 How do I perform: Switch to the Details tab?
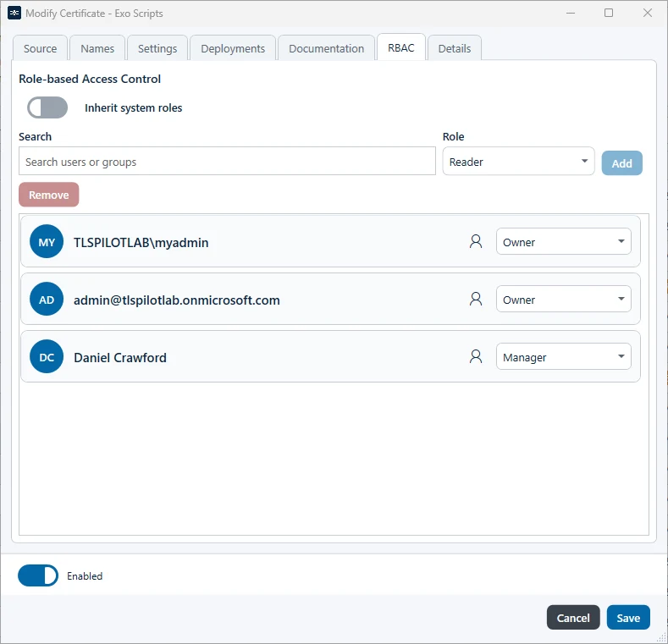point(454,48)
